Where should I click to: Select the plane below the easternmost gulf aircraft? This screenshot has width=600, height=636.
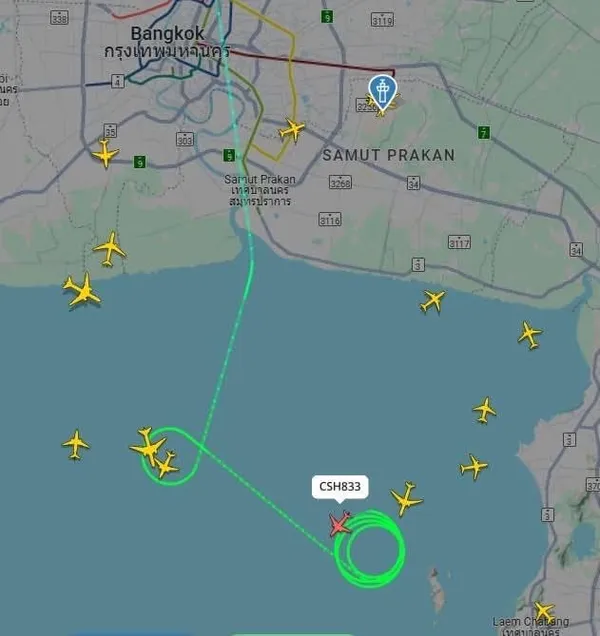(x=484, y=410)
